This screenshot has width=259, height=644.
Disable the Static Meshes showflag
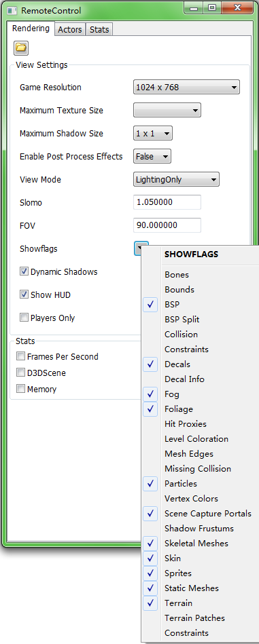(x=201, y=588)
